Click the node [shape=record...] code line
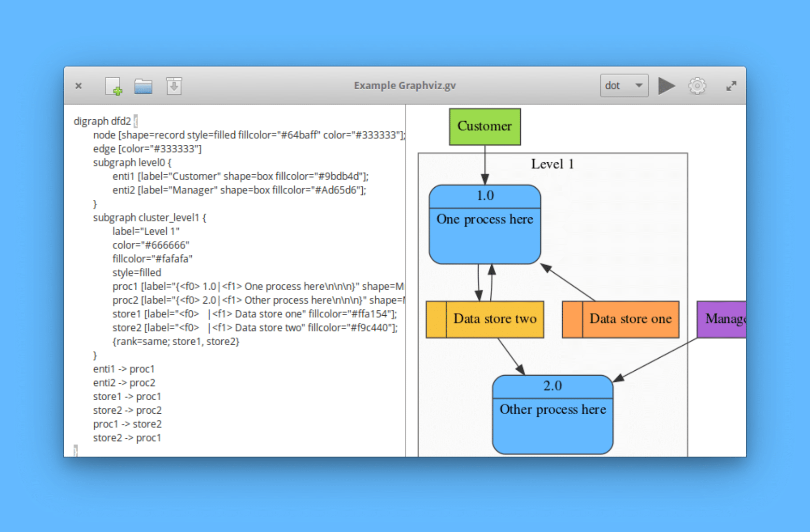This screenshot has width=810, height=532. click(x=249, y=135)
